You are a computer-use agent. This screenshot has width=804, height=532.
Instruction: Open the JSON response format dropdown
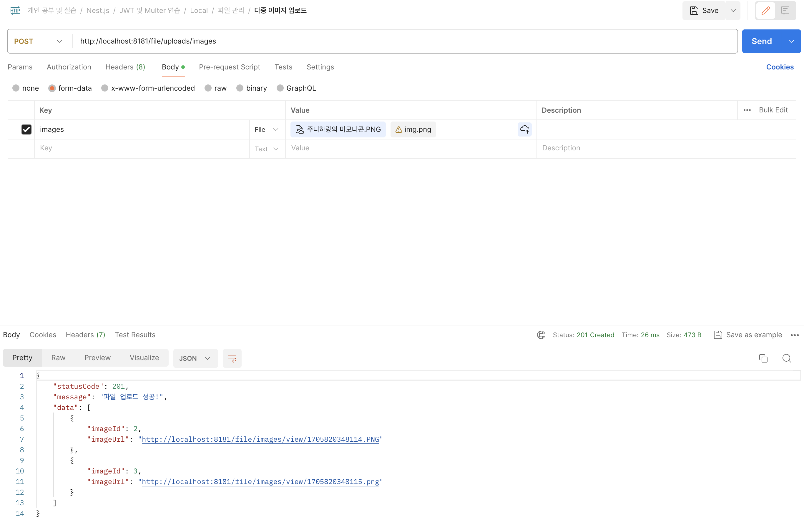click(195, 358)
